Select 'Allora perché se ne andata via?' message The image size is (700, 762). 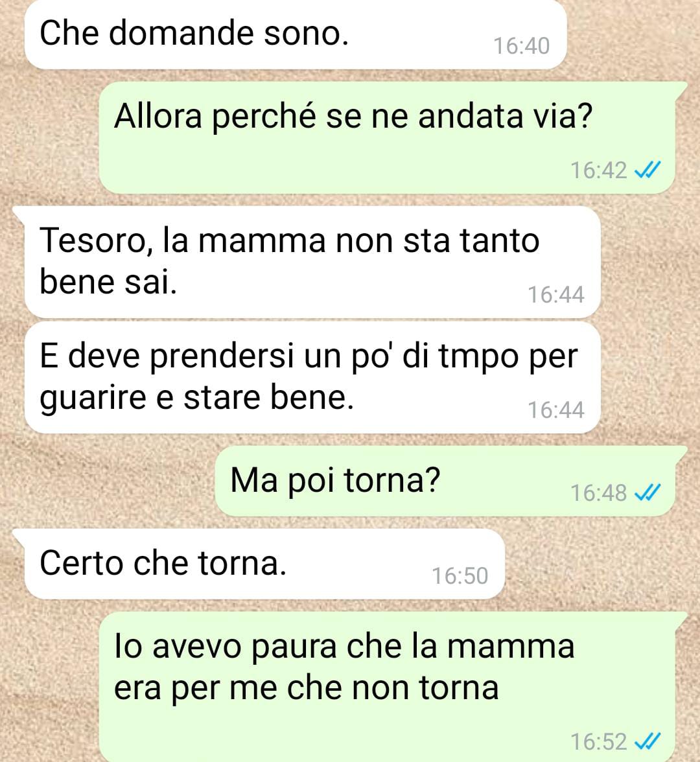387,137
